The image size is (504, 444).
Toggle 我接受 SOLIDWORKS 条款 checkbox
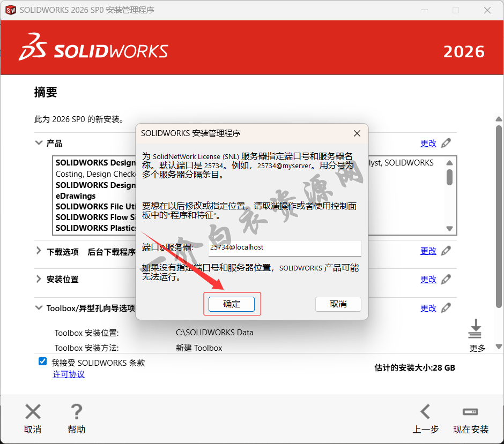coord(43,362)
